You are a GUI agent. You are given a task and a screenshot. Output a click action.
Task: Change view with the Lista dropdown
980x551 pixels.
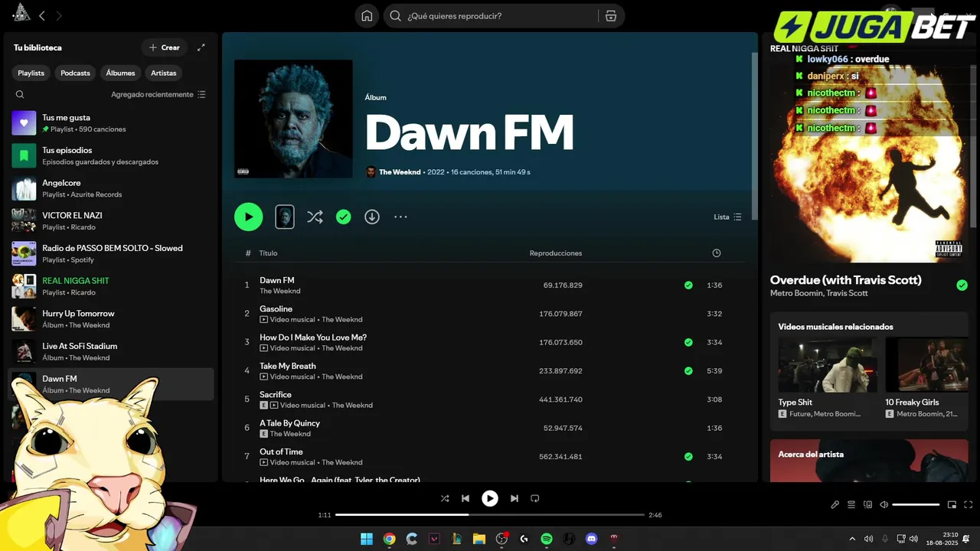(x=727, y=217)
